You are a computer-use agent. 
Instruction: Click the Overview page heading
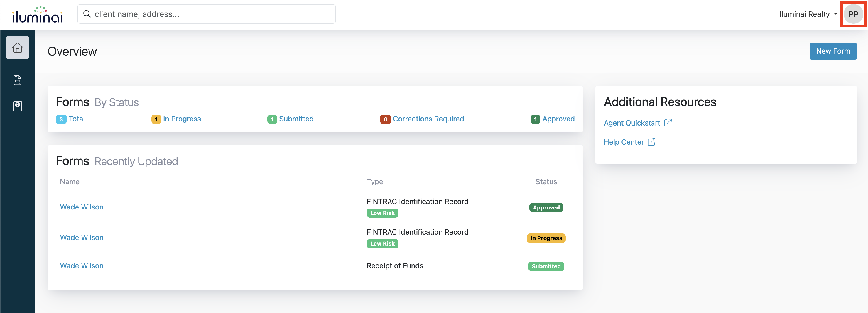(72, 51)
